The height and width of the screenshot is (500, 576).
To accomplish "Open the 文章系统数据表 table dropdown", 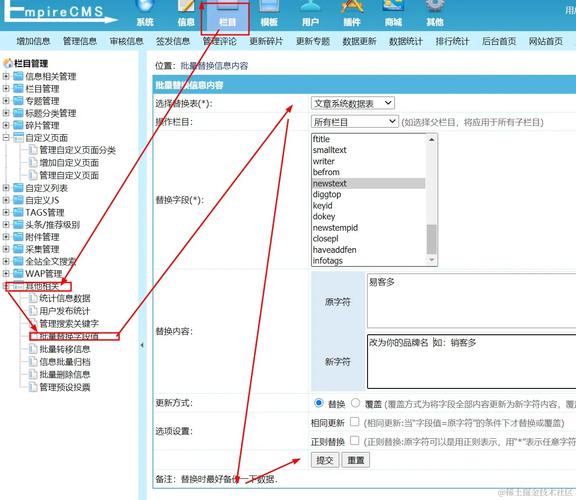I will pos(353,103).
